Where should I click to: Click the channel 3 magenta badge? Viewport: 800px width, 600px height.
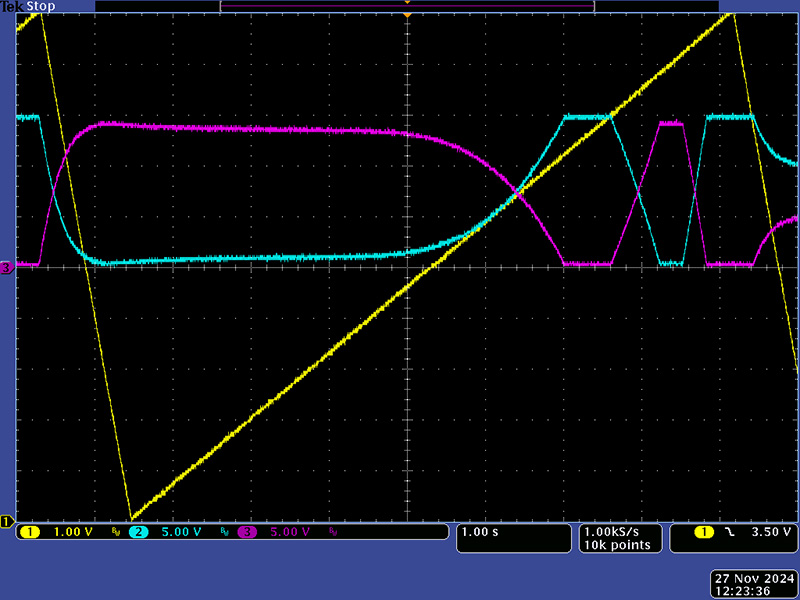(x=247, y=532)
